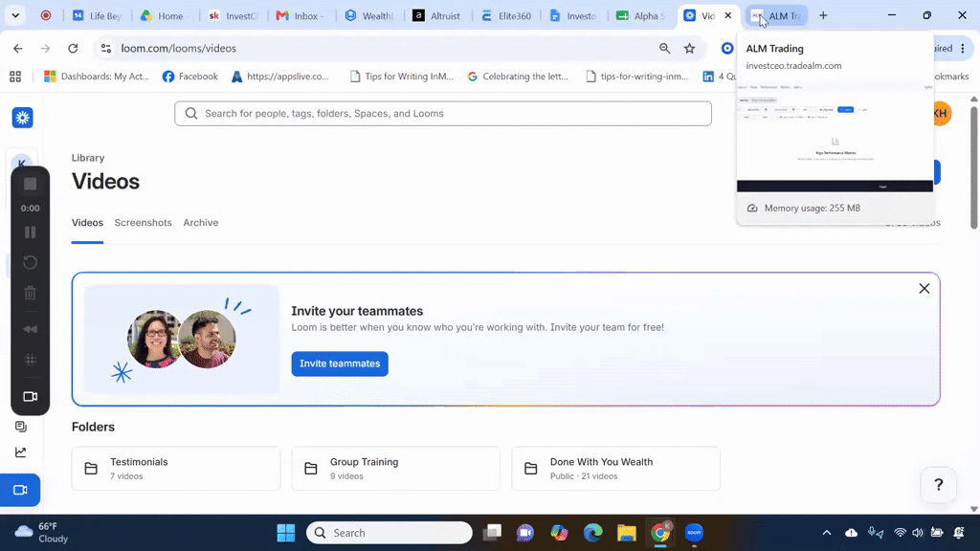
Task: Click the Windows taskbar Search box
Action: coord(390,533)
